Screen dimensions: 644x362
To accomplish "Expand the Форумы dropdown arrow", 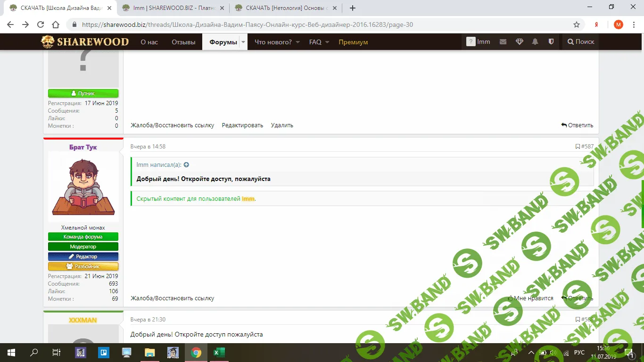I will [243, 42].
